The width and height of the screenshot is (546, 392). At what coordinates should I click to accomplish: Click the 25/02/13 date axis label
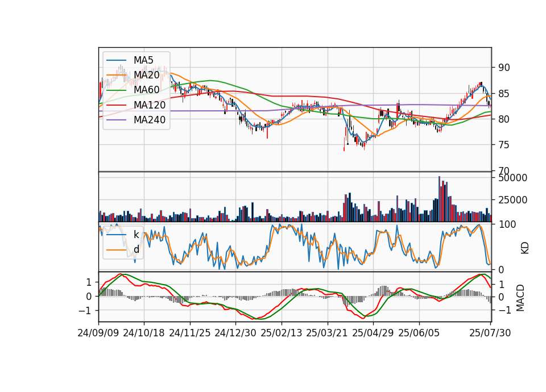(282, 333)
